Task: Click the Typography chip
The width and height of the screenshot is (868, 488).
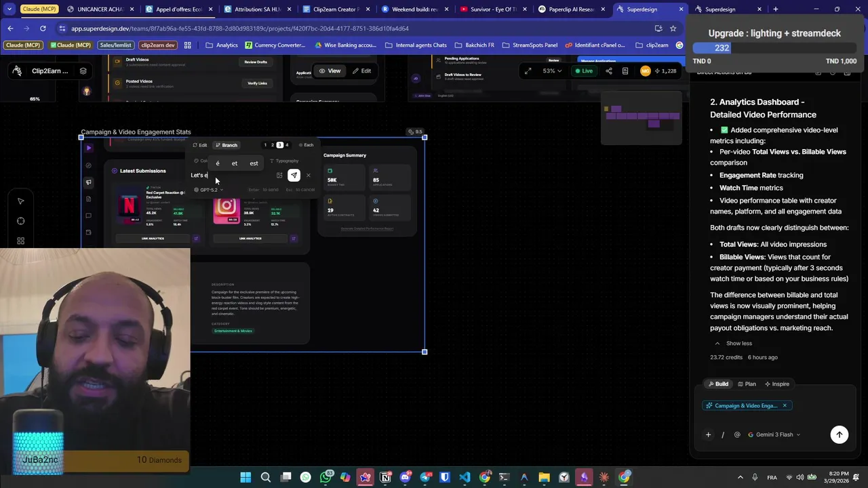Action: [285, 161]
